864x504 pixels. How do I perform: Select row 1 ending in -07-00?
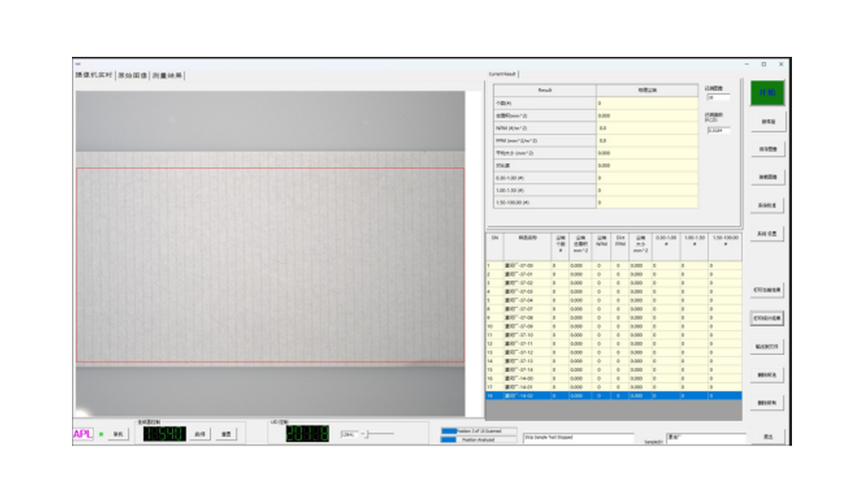tap(613, 266)
